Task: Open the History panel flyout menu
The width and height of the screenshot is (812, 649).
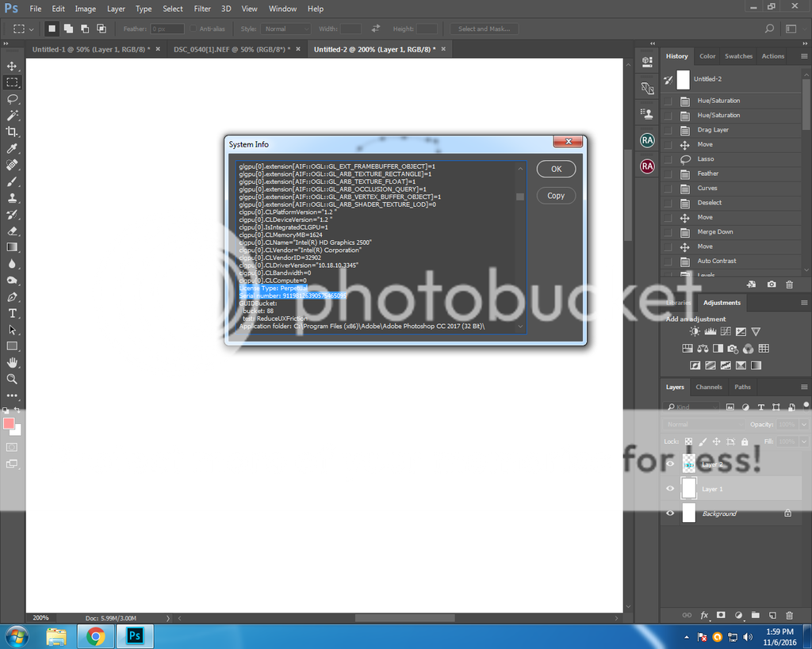Action: (x=804, y=56)
